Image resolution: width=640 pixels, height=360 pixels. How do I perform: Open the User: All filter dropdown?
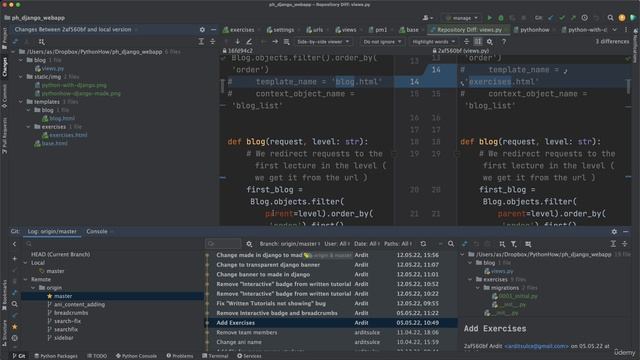[337, 244]
